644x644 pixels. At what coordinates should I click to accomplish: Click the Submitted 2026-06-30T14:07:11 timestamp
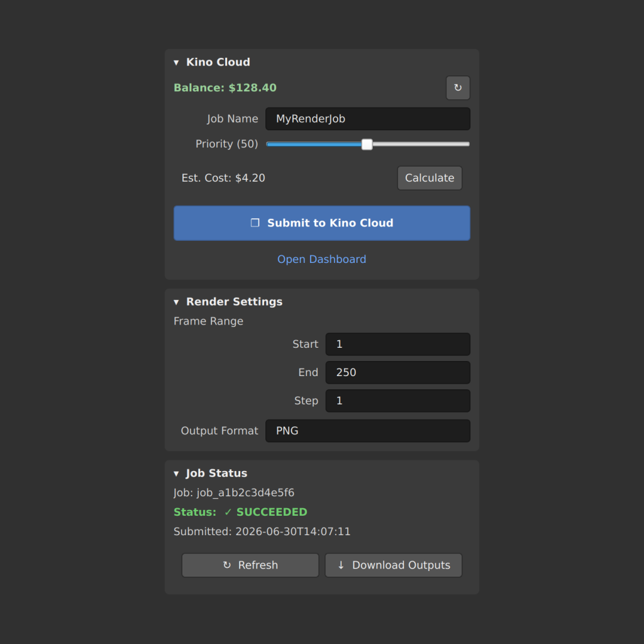pos(262,531)
